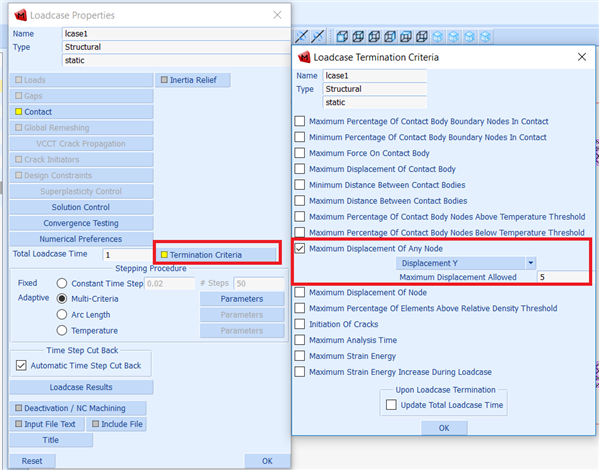Select the right view cube icon
Screen dimensions: 599x470
point(390,37)
